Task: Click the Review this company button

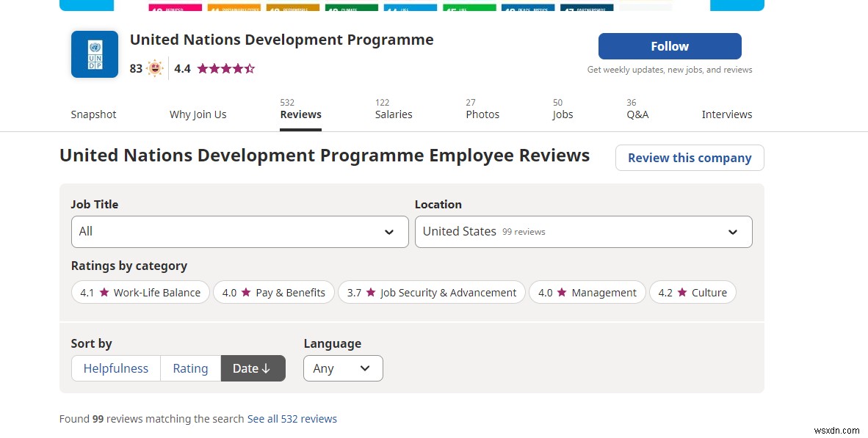Action: [690, 158]
